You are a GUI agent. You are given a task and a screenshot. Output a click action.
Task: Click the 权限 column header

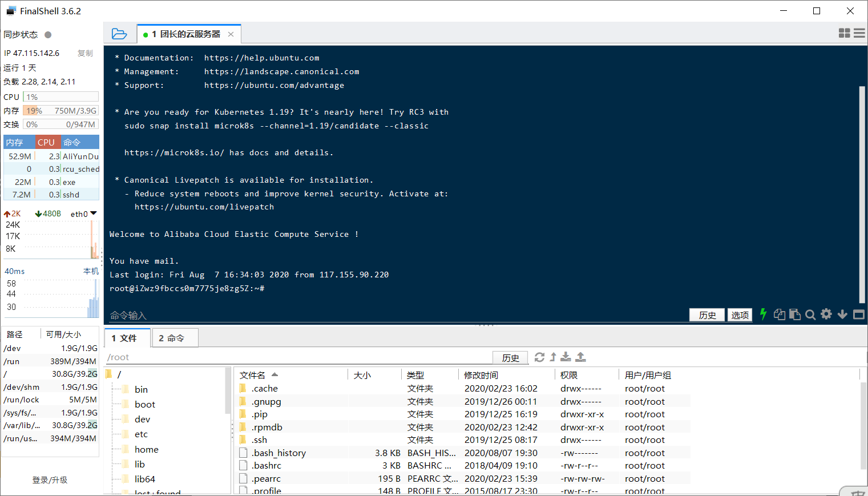point(587,375)
